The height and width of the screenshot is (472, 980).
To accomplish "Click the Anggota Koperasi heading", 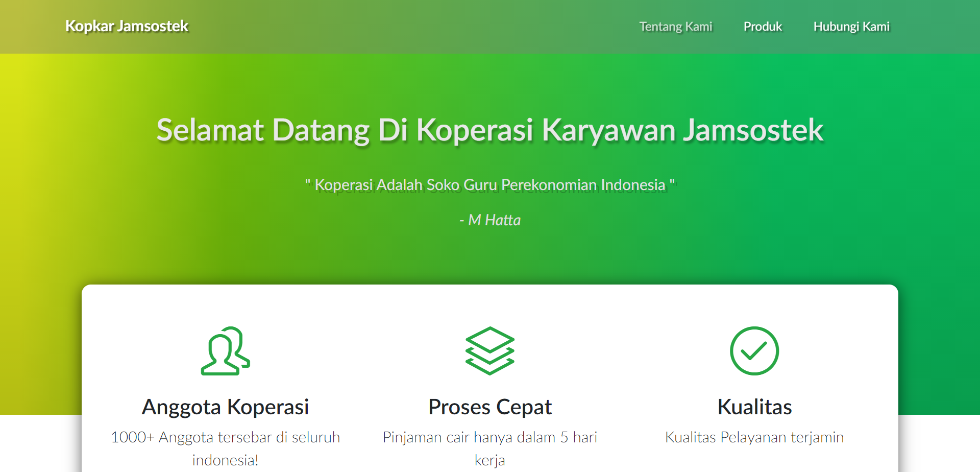I will (x=225, y=406).
